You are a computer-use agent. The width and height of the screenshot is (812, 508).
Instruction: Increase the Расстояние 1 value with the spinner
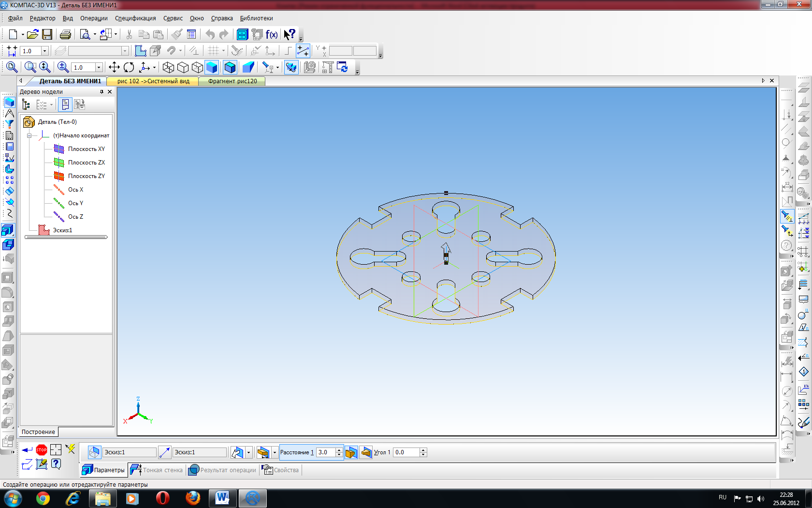(339, 450)
